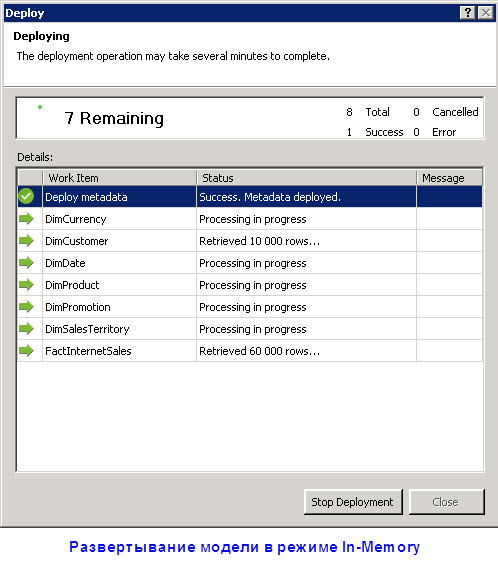Click the Success count label
This screenshot has height=567, width=498.
click(384, 132)
